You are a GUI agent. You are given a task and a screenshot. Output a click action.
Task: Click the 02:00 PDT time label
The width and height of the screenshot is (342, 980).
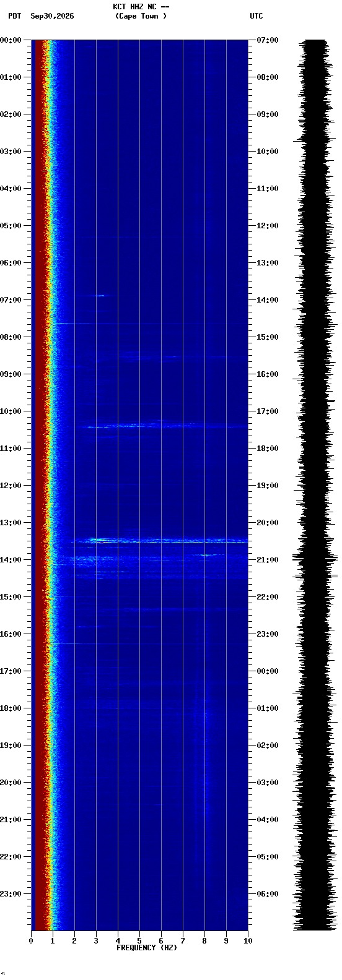click(x=11, y=114)
